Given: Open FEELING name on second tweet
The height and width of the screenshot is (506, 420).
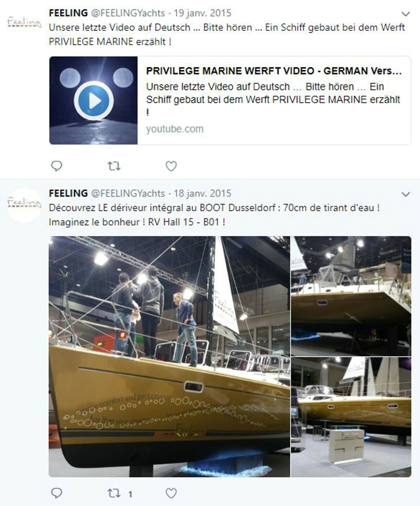Looking at the screenshot, I should (x=68, y=193).
